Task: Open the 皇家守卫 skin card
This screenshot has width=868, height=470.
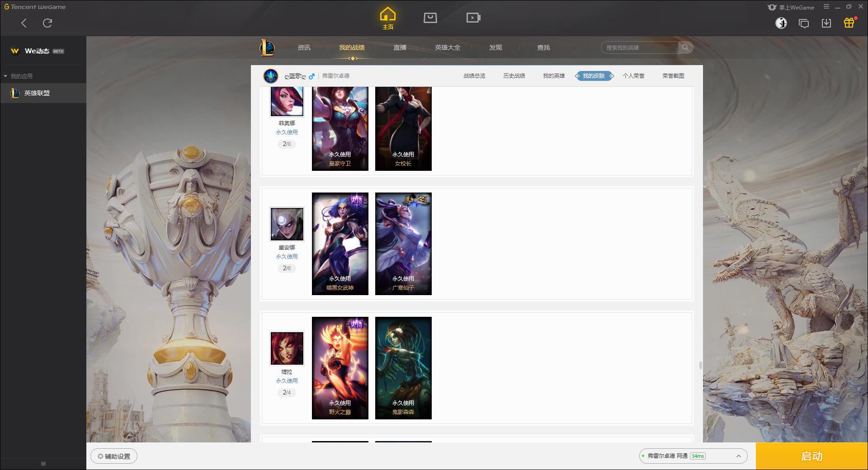Action: coord(340,129)
